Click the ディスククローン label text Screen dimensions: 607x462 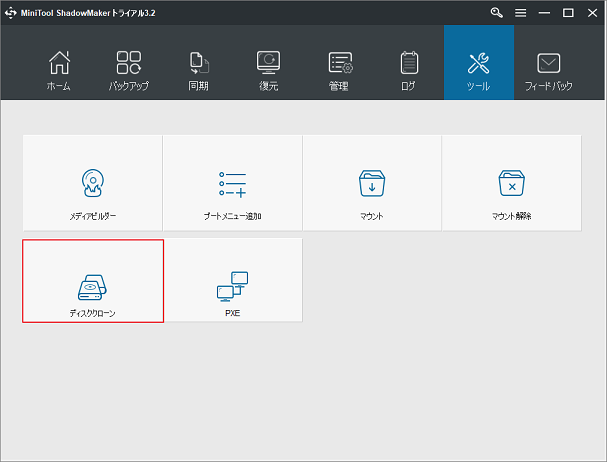pos(93,313)
